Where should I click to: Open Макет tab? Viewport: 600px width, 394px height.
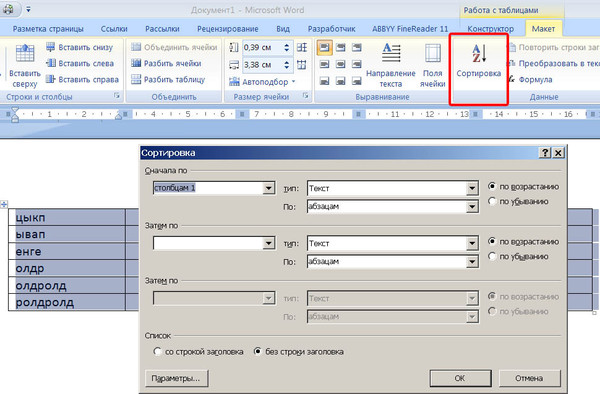point(543,29)
